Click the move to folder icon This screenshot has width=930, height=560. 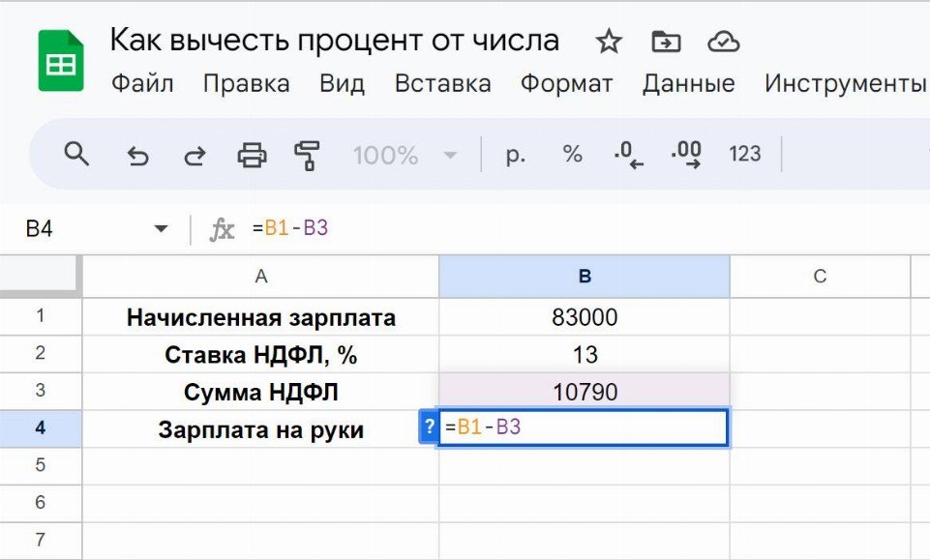click(666, 42)
